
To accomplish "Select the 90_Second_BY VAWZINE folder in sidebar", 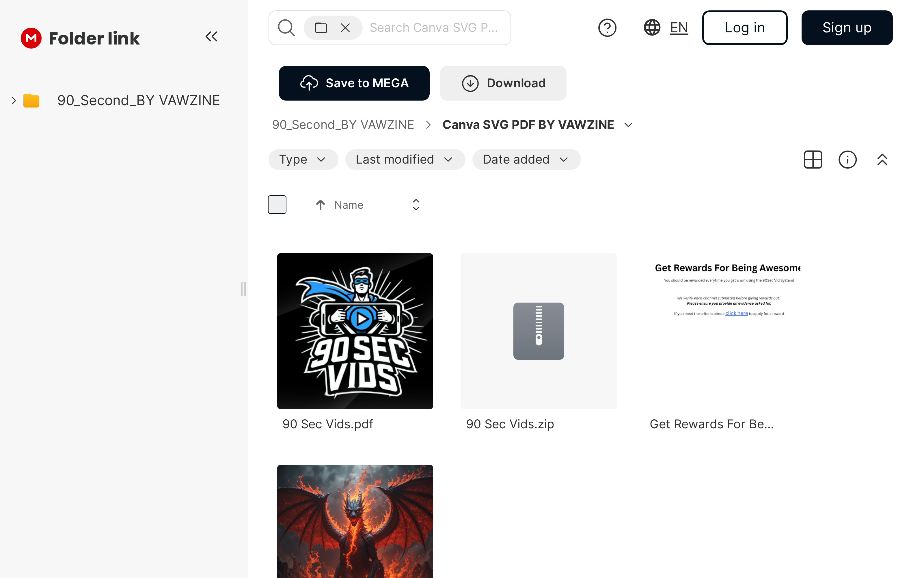I will [139, 101].
